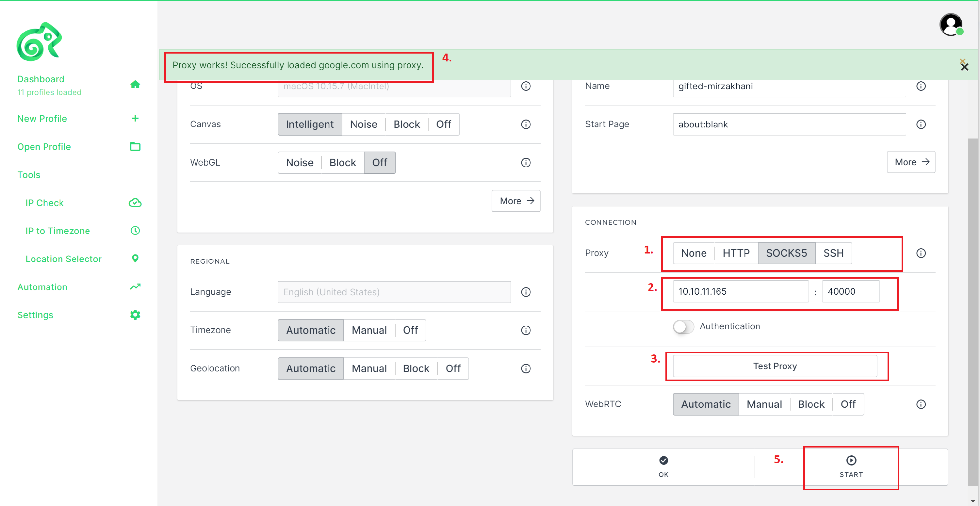Expand More options under Canvas section

click(516, 201)
